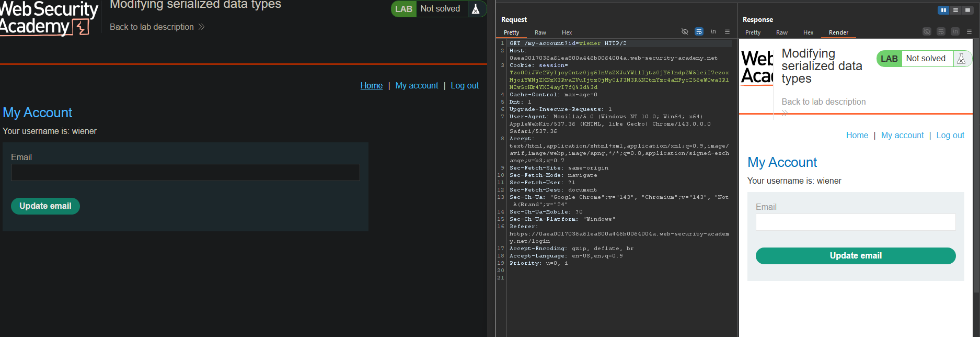The height and width of the screenshot is (337, 980).
Task: Click Log out link in rendered response
Action: (x=950, y=135)
